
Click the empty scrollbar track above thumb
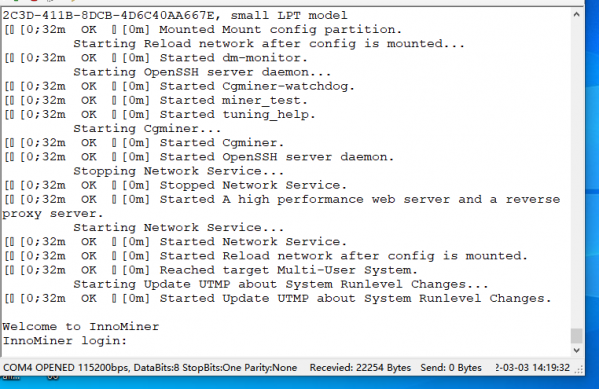coord(576,174)
